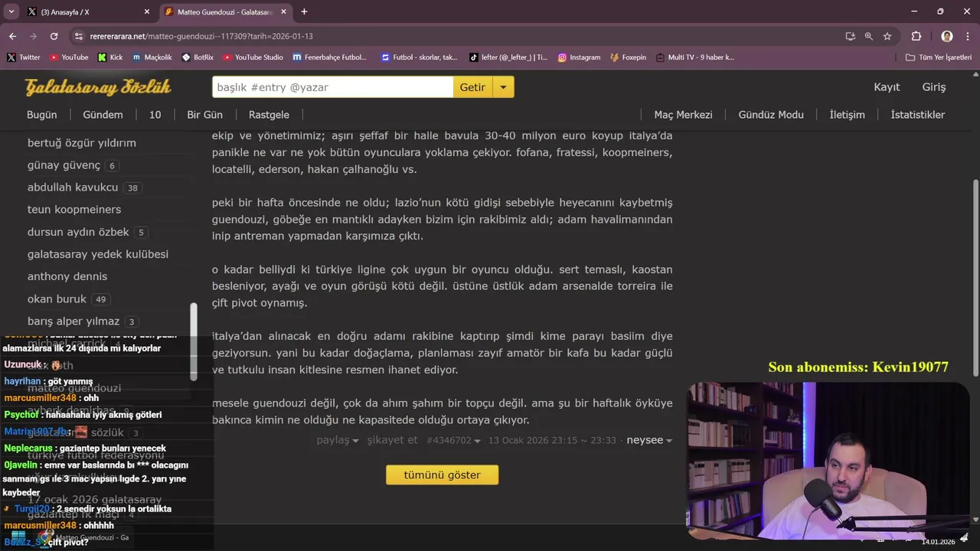Open the BotRix bookmark

[x=198, y=57]
